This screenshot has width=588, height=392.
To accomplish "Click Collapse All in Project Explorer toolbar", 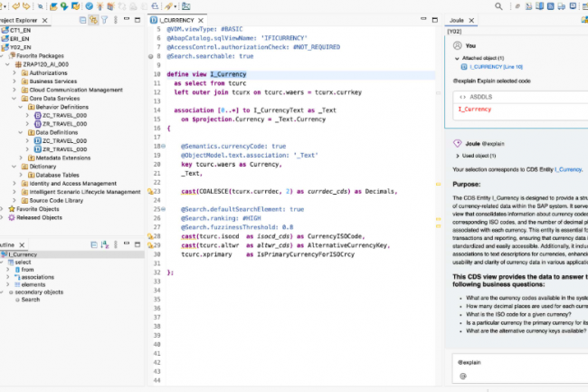I will pos(83,20).
